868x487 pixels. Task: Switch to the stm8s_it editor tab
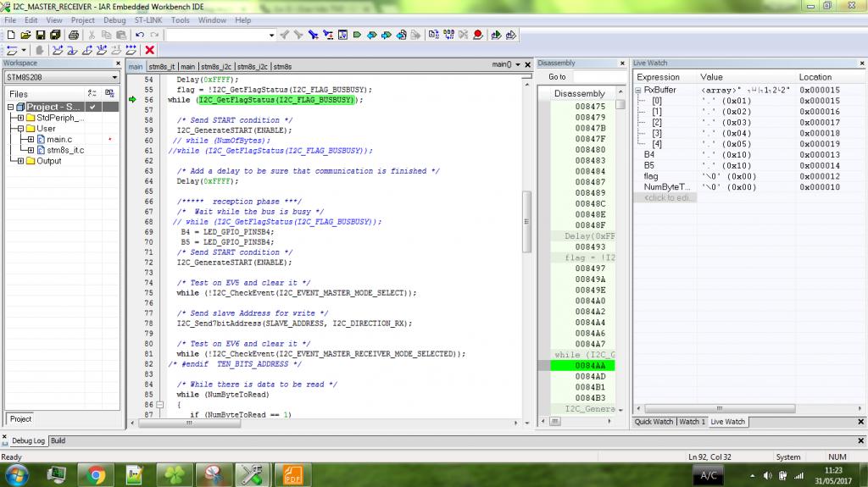(162, 66)
